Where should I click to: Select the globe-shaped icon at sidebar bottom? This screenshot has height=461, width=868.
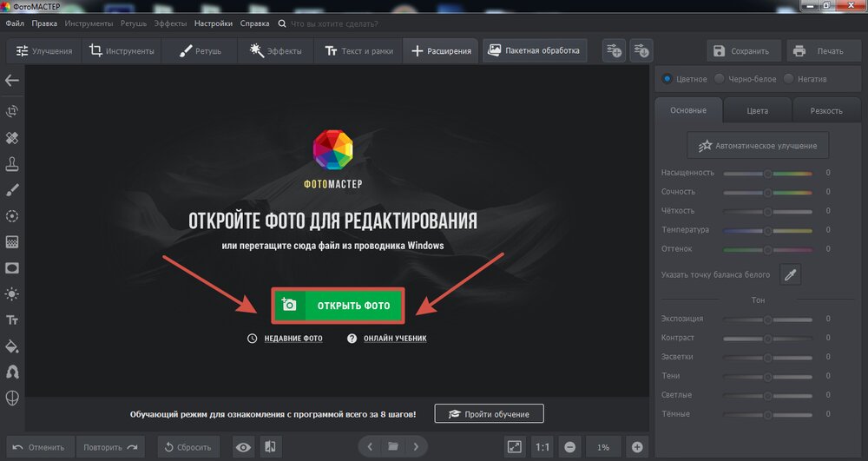11,398
